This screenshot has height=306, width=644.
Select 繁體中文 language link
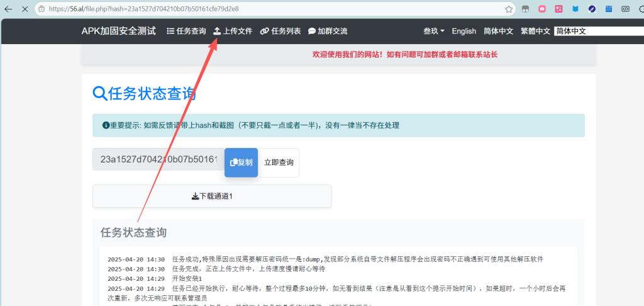(x=535, y=31)
